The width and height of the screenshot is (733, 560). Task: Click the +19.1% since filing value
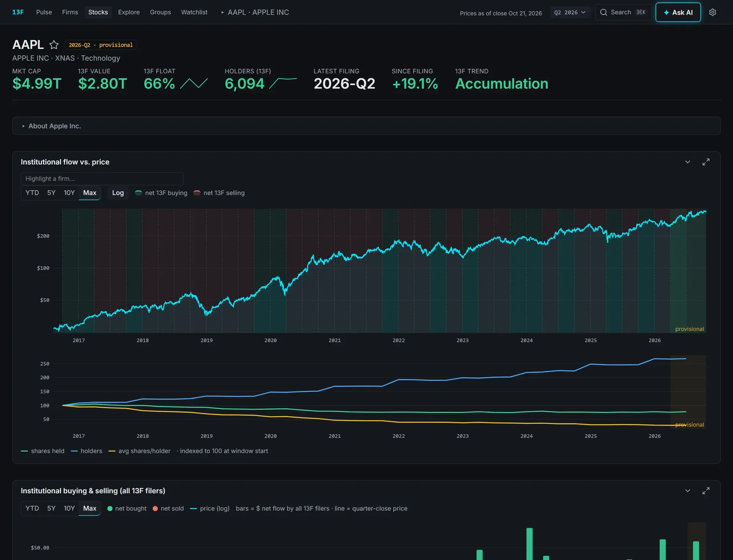click(x=415, y=84)
